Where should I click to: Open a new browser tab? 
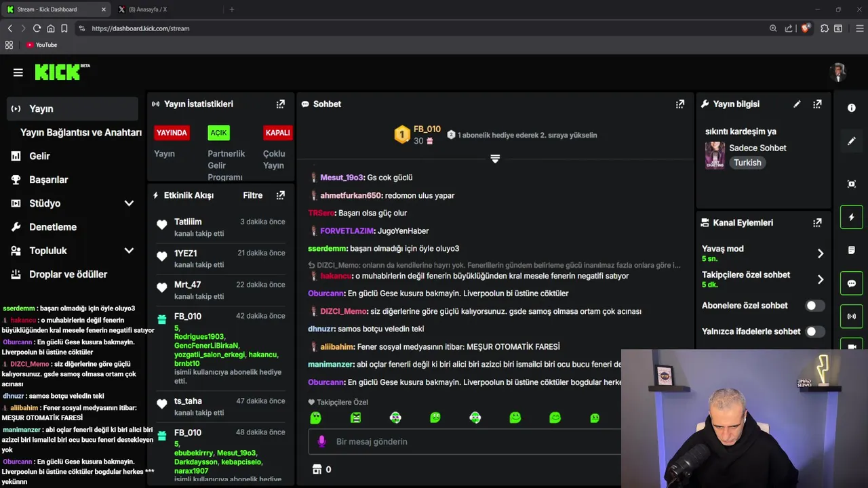pos(232,9)
